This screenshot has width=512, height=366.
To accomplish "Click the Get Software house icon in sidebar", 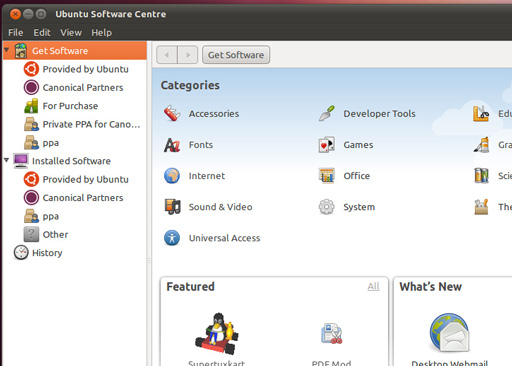I will click(x=21, y=51).
